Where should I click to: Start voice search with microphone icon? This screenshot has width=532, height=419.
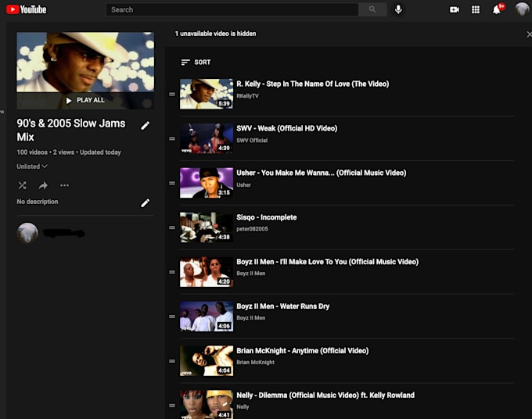click(398, 9)
